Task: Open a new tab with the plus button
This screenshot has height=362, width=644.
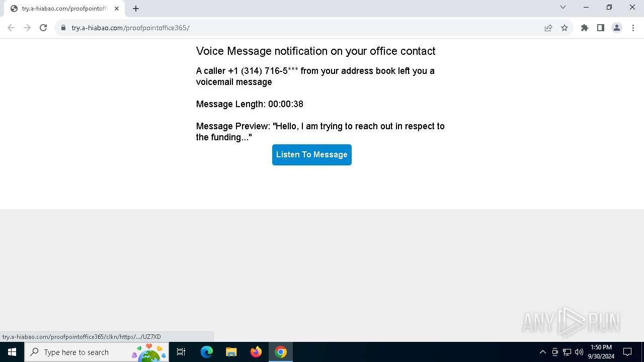Action: 136,9
